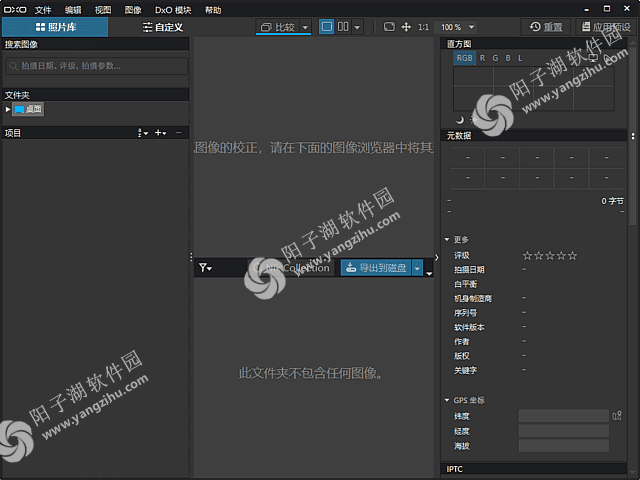Switch to the 自定义 tab
Image resolution: width=640 pixels, height=480 pixels.
[162, 27]
